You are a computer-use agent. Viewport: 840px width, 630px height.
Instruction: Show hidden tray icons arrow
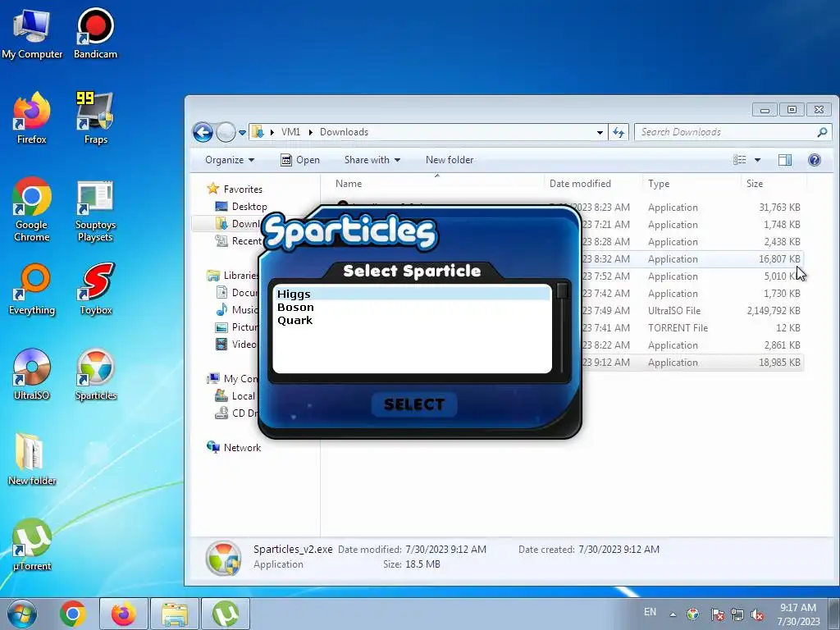click(673, 614)
